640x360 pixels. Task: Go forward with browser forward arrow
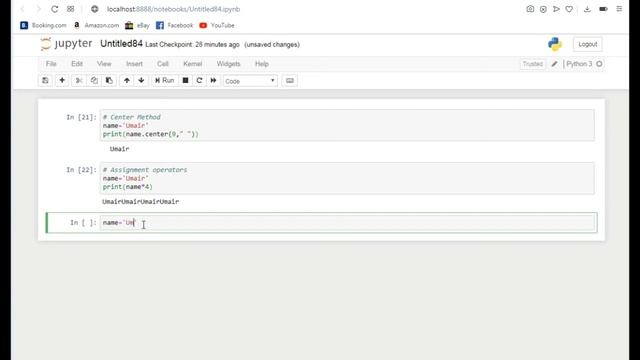pyautogui.click(x=38, y=9)
